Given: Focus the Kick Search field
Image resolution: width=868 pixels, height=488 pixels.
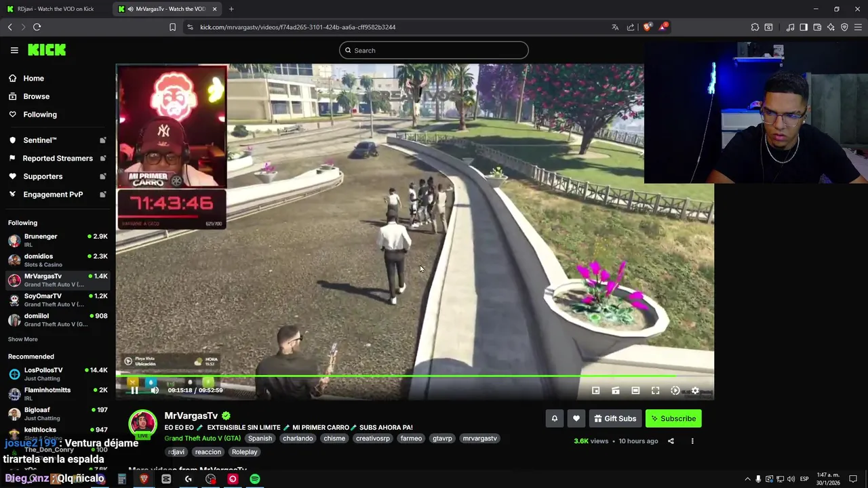Looking at the screenshot, I should (434, 50).
